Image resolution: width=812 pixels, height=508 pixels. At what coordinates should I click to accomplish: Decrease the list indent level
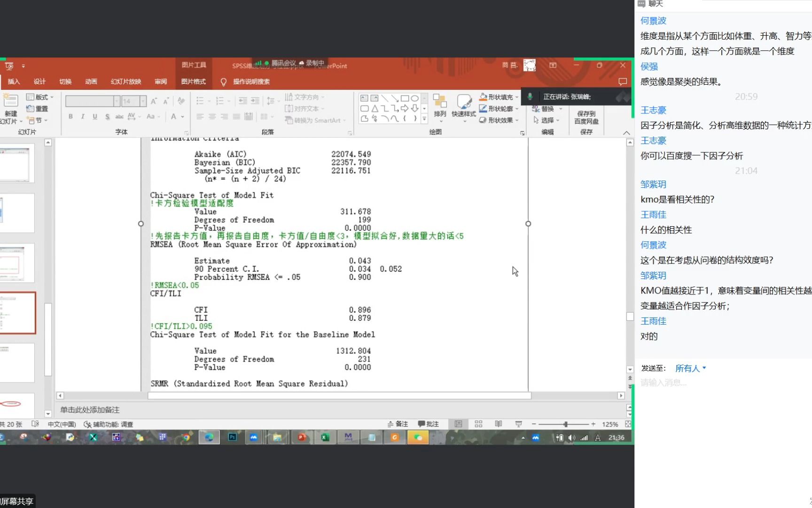tap(243, 101)
